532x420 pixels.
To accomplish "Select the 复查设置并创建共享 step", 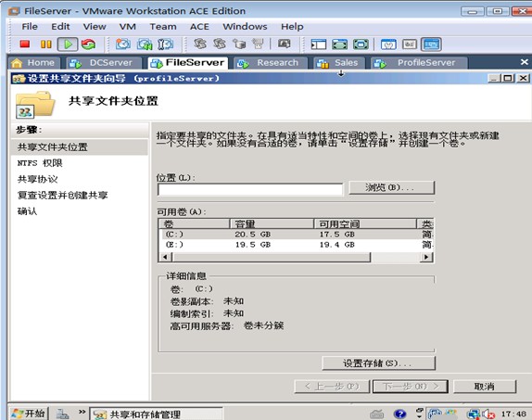I will (x=62, y=196).
